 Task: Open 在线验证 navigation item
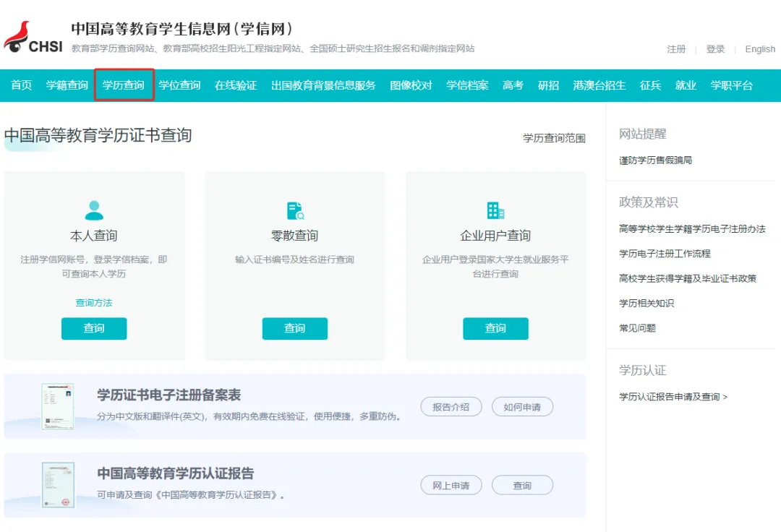tap(236, 85)
